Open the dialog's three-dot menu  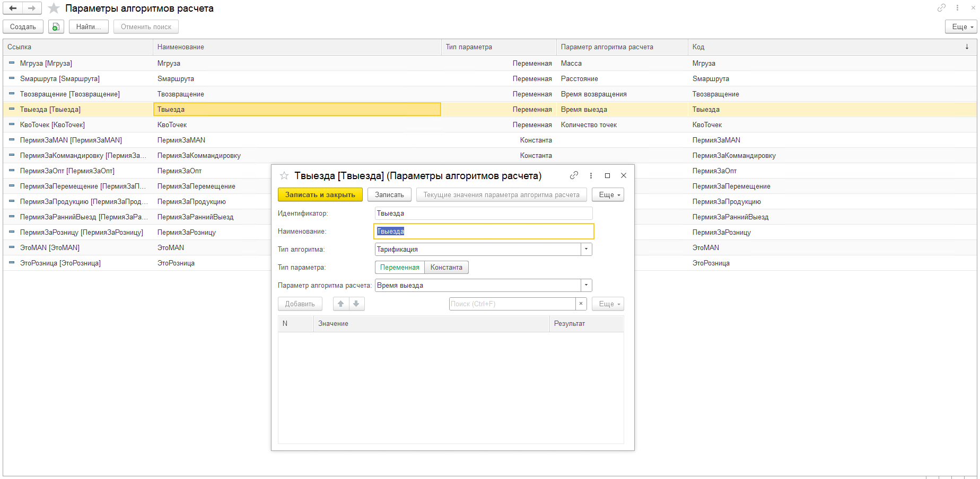pos(591,175)
